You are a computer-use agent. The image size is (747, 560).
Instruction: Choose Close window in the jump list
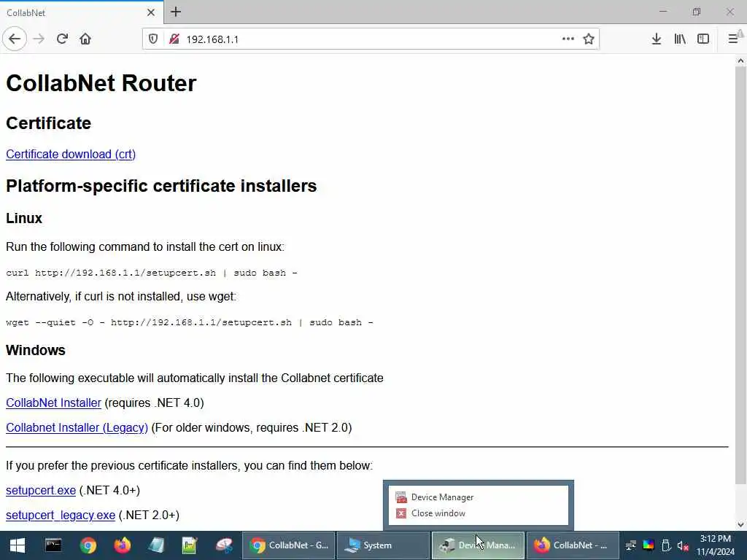click(x=479, y=513)
